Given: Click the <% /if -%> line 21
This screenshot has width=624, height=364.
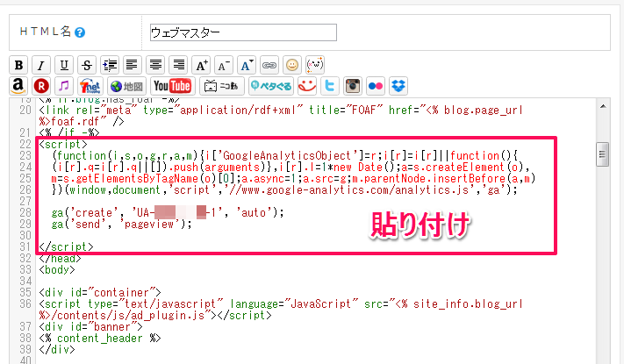Looking at the screenshot, I should (69, 132).
